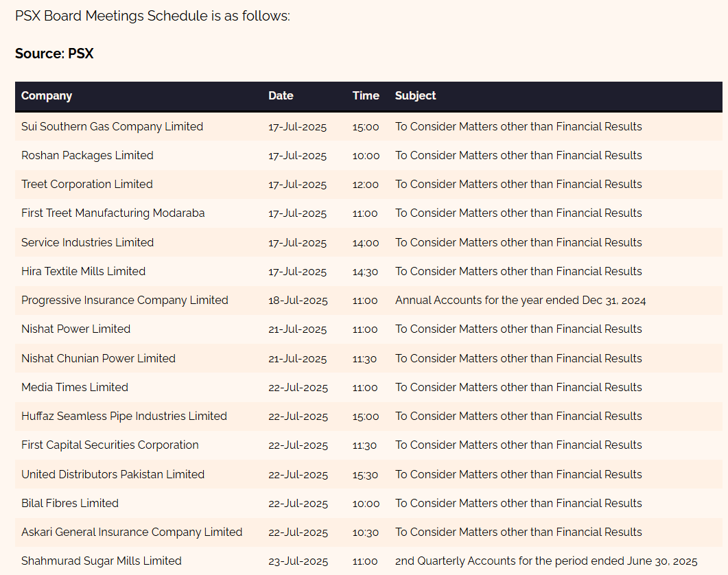Click Nishat Chunian Power Limited cell

98,359
